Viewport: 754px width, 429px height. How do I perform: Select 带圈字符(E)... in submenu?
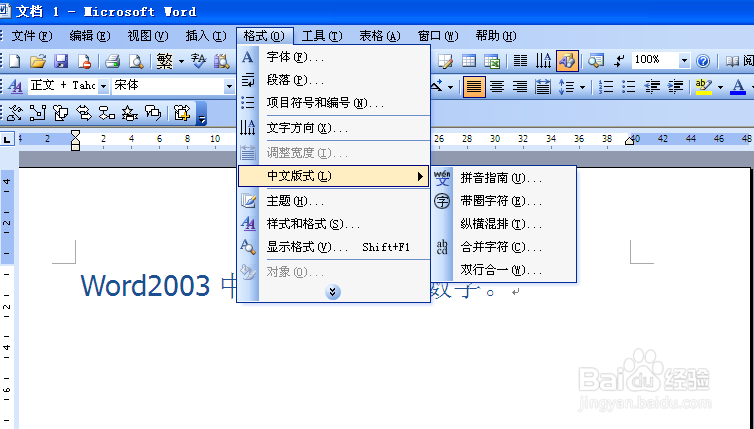pos(503,201)
